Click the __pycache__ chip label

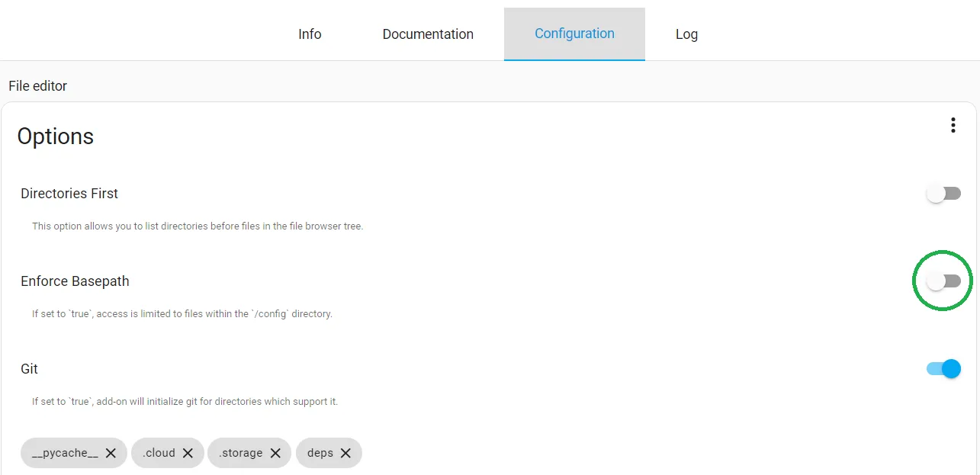[x=65, y=453]
